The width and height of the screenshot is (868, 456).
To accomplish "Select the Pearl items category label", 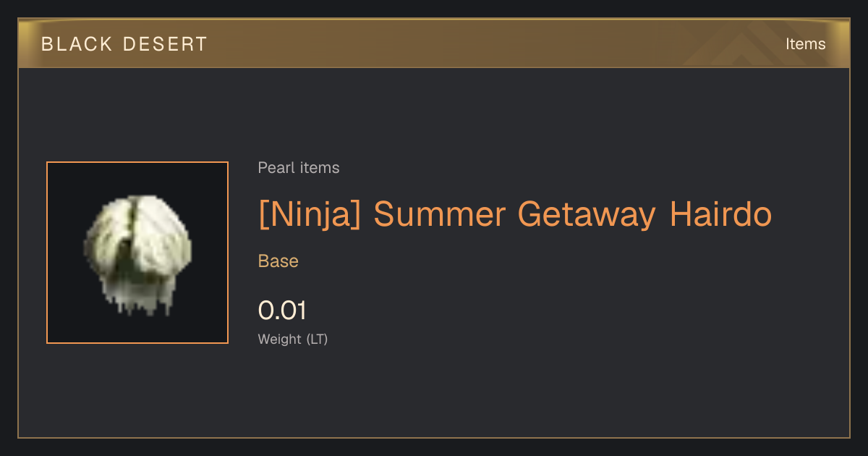I will tap(299, 168).
